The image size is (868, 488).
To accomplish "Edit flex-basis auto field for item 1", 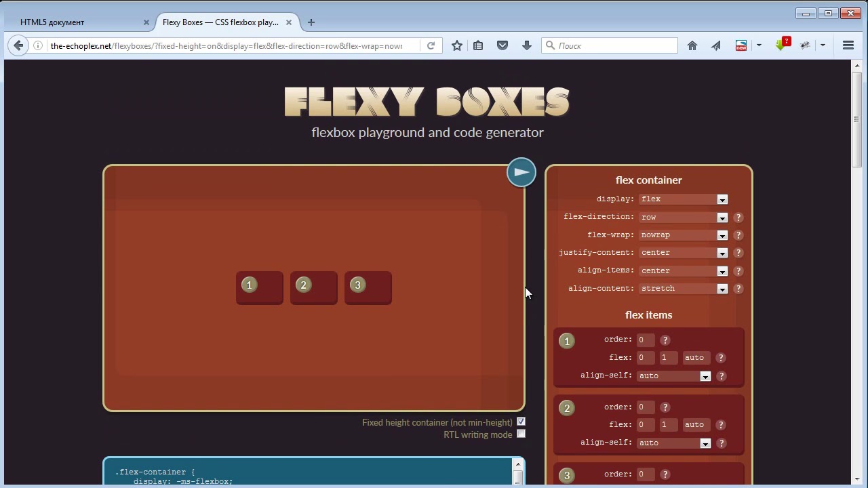I will coord(696,358).
